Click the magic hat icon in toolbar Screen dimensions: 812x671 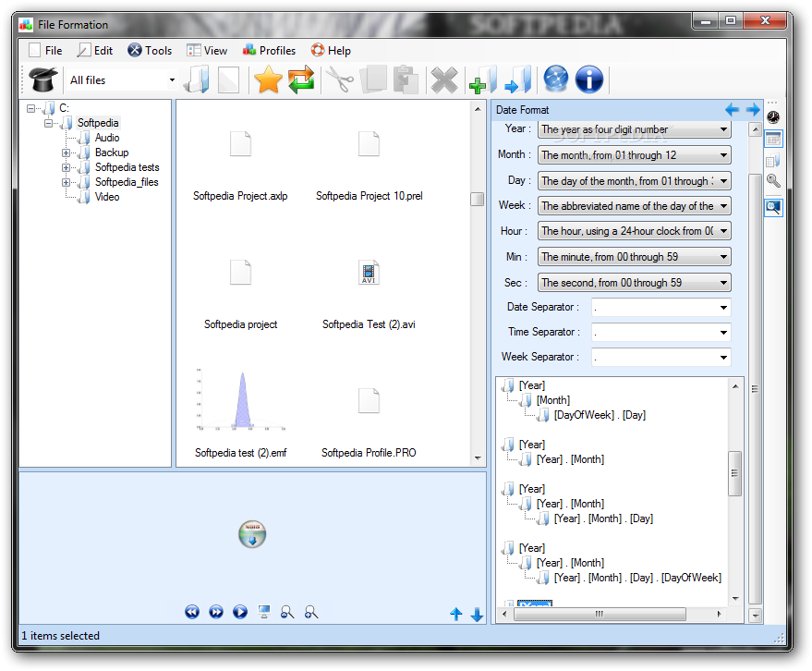tap(43, 79)
